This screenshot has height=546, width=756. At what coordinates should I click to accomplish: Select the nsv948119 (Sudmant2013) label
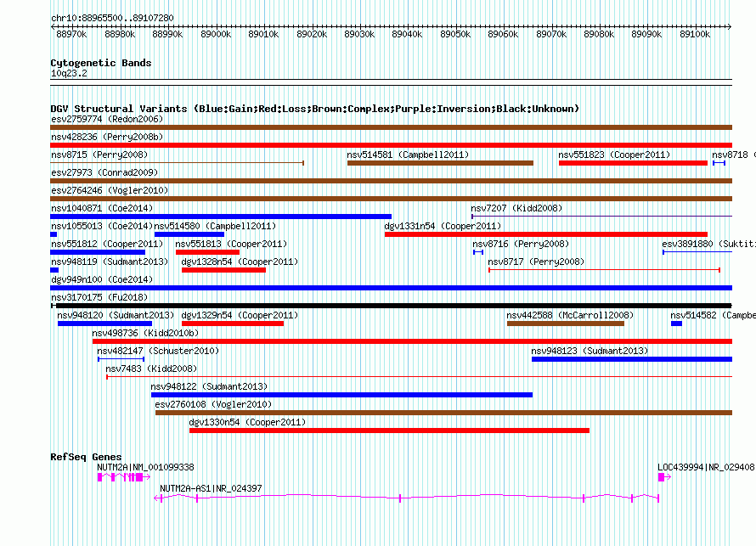coord(110,262)
